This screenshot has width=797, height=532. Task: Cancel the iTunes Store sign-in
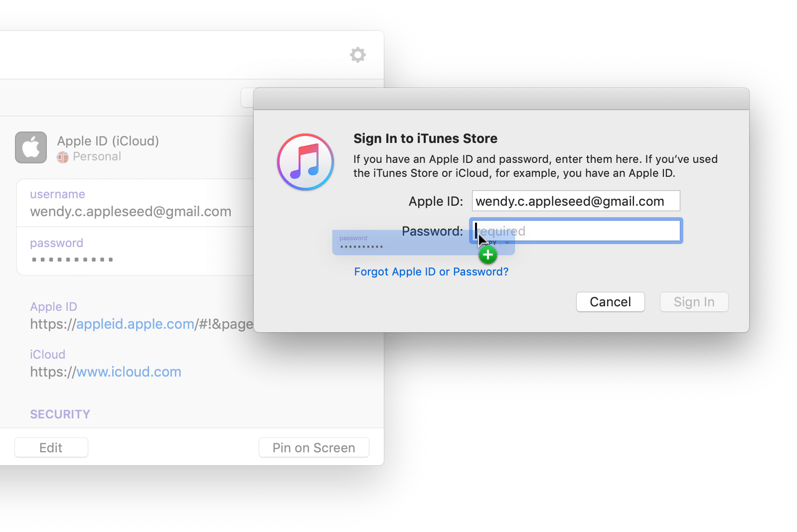tap(610, 302)
